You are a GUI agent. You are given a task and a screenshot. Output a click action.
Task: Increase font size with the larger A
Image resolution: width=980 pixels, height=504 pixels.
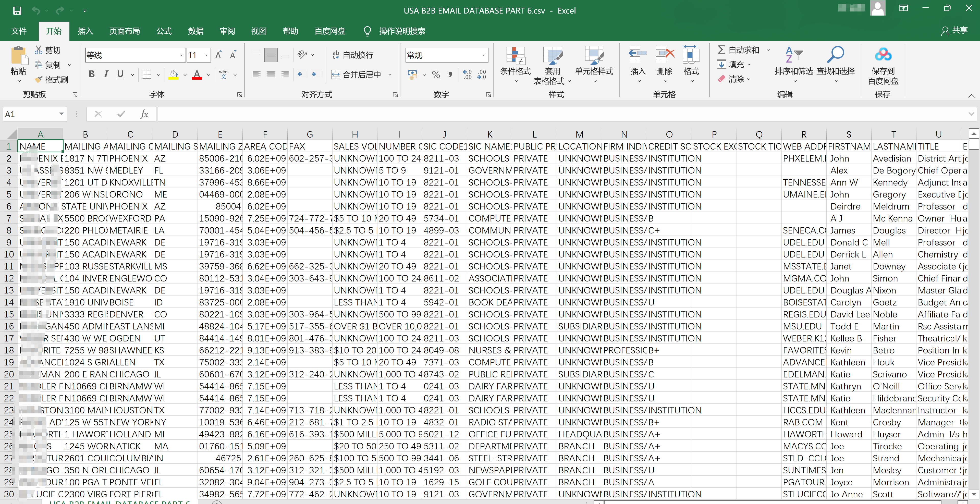(x=219, y=55)
